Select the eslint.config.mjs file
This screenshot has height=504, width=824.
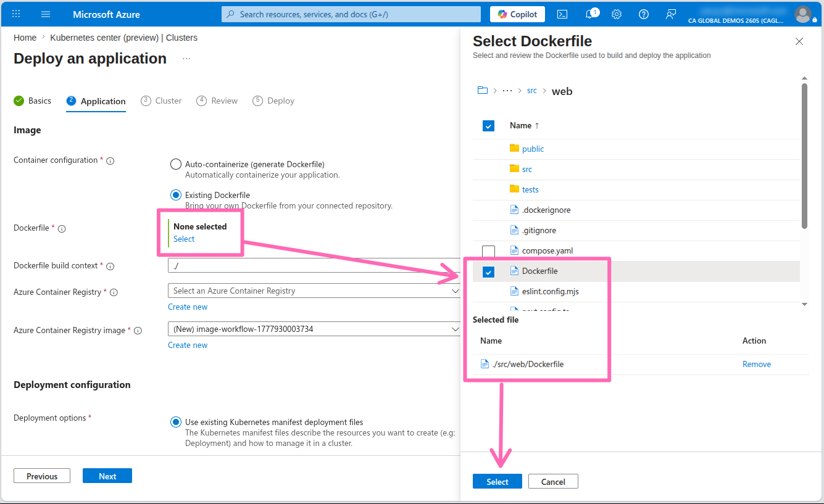point(551,291)
